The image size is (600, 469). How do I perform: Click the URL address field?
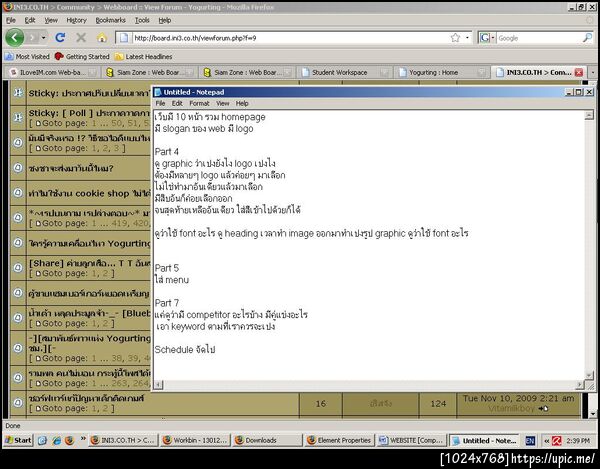tap(291, 38)
